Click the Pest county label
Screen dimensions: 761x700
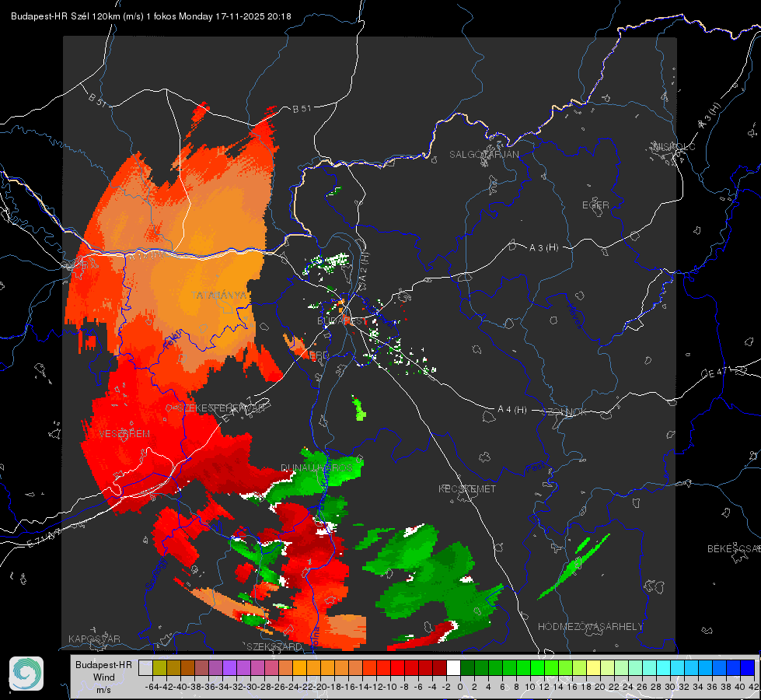535,468
